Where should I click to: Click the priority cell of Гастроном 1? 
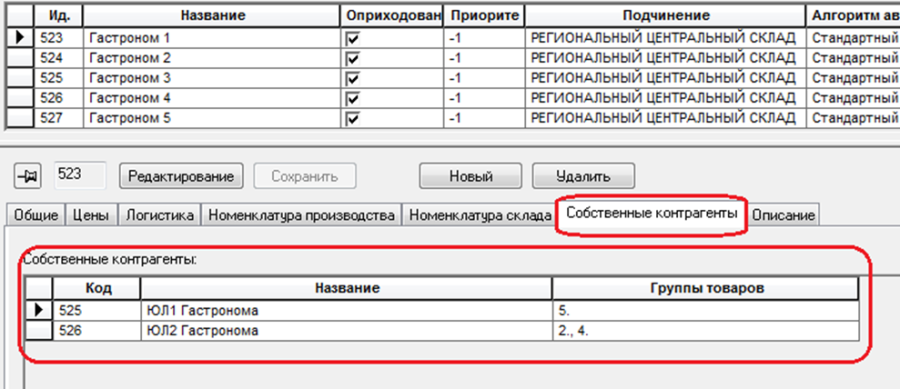coord(485,38)
